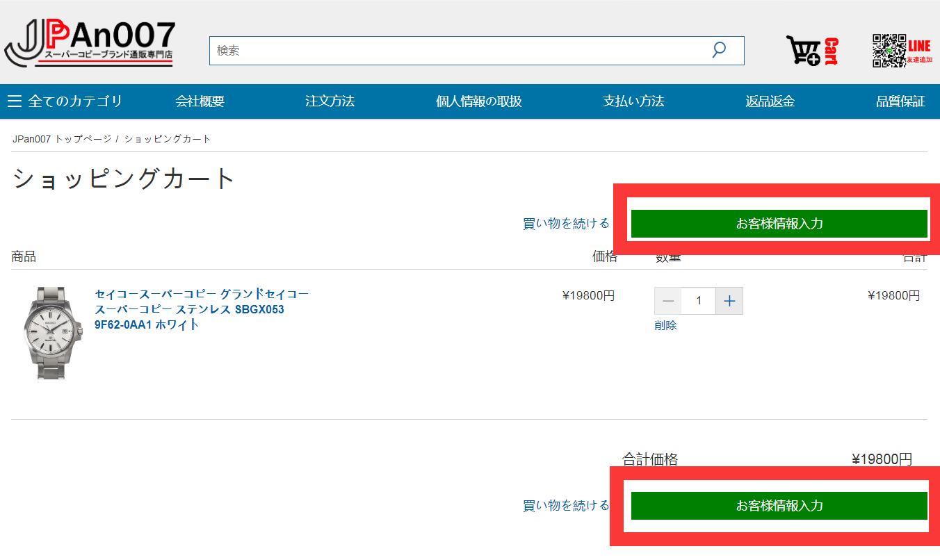Focus the 検索 search field

coord(476,51)
